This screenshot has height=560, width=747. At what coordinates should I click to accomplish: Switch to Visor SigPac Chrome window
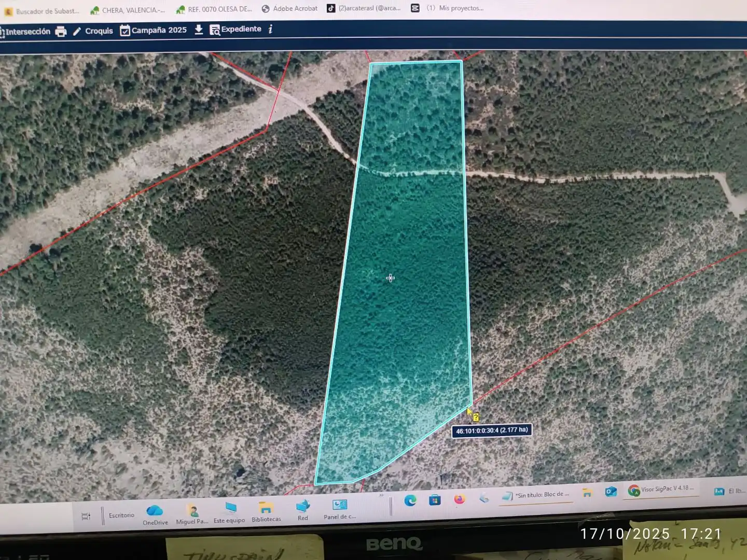pyautogui.click(x=660, y=489)
